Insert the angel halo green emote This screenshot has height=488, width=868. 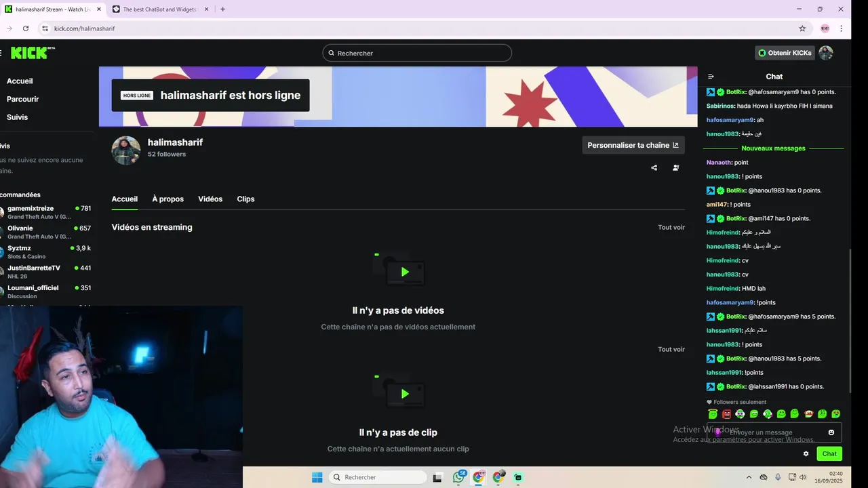click(713, 413)
